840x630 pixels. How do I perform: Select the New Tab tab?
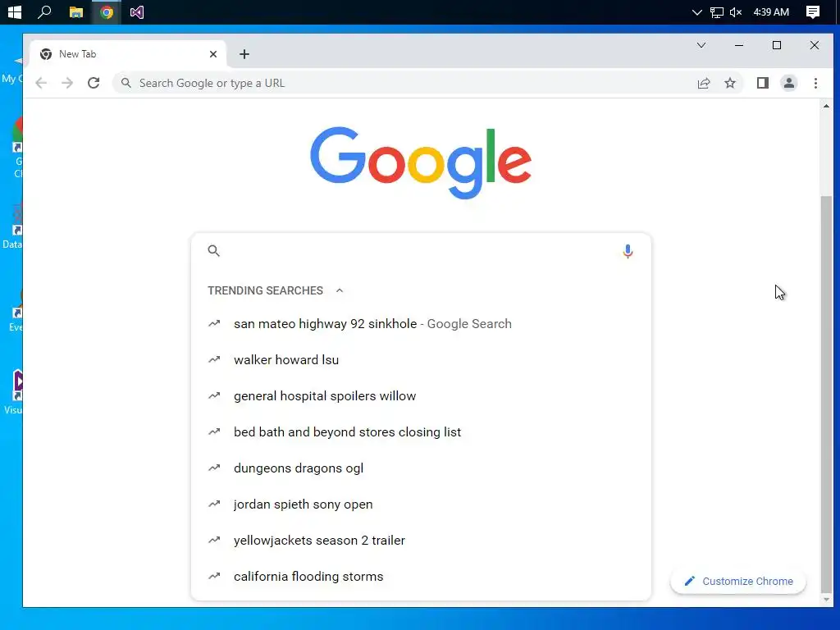click(127, 54)
